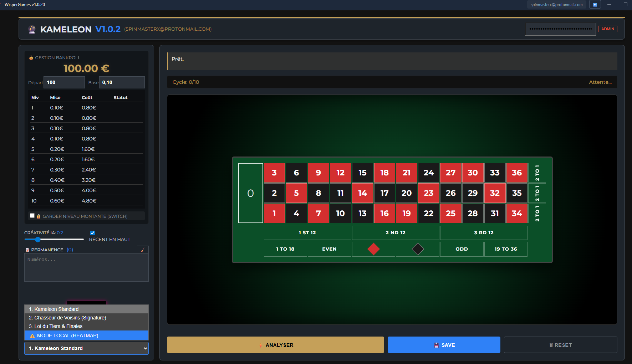The image size is (632, 364).
Task: Bet on the black diamond color
Action: click(x=417, y=249)
